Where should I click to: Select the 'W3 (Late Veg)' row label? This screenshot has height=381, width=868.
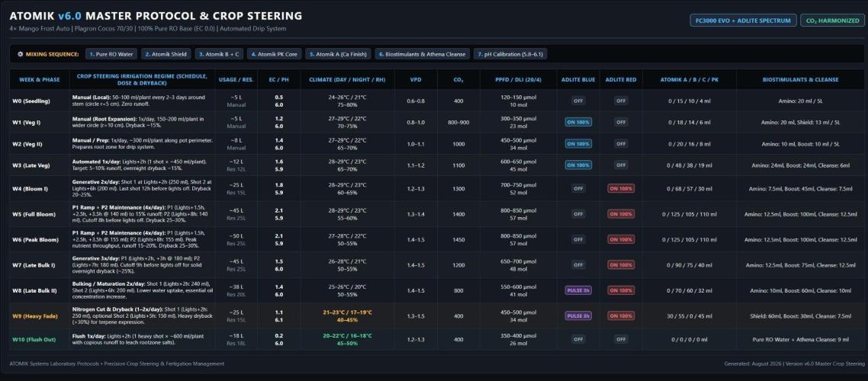click(33, 165)
